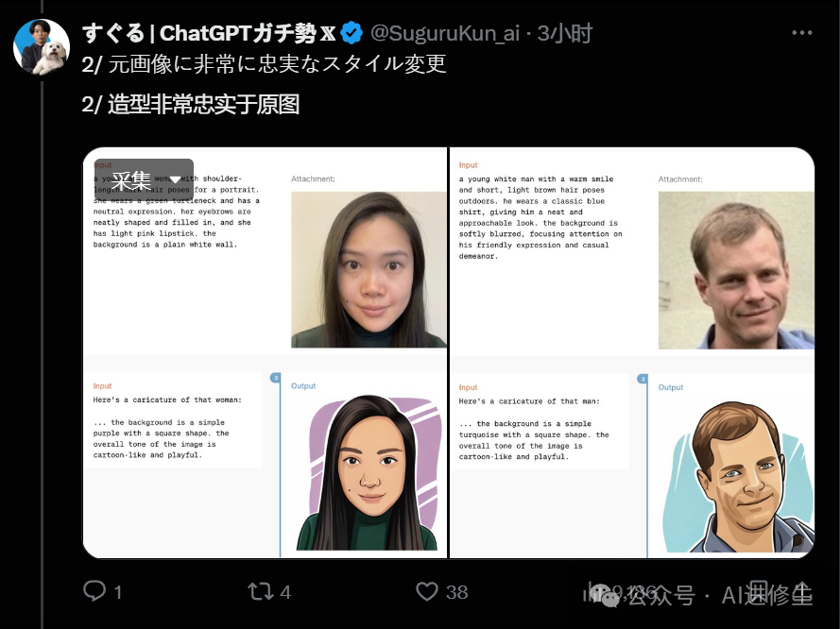The height and width of the screenshot is (629, 840).
Task: Open the woman portrait image panel
Action: tap(369, 270)
